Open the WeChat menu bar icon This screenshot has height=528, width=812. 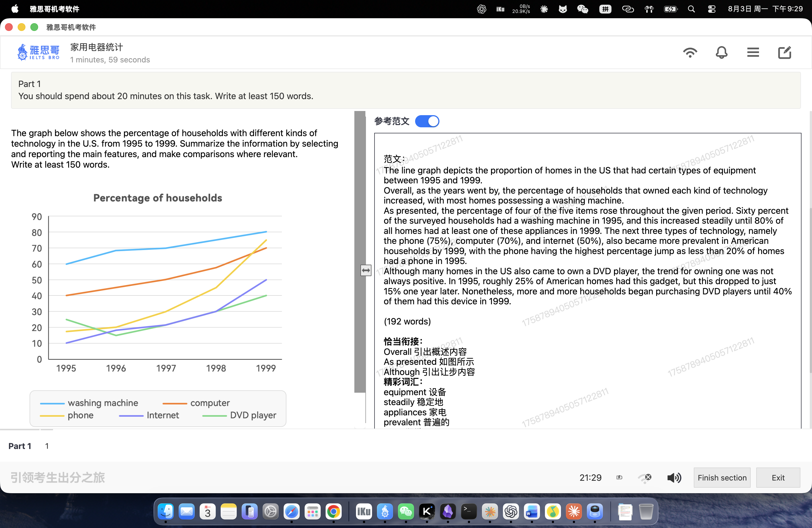[582, 9]
